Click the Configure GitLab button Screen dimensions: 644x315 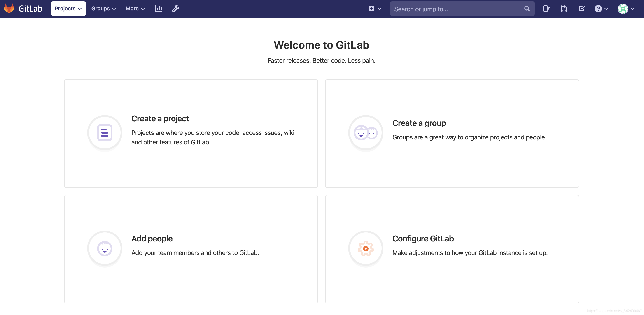[452, 249]
